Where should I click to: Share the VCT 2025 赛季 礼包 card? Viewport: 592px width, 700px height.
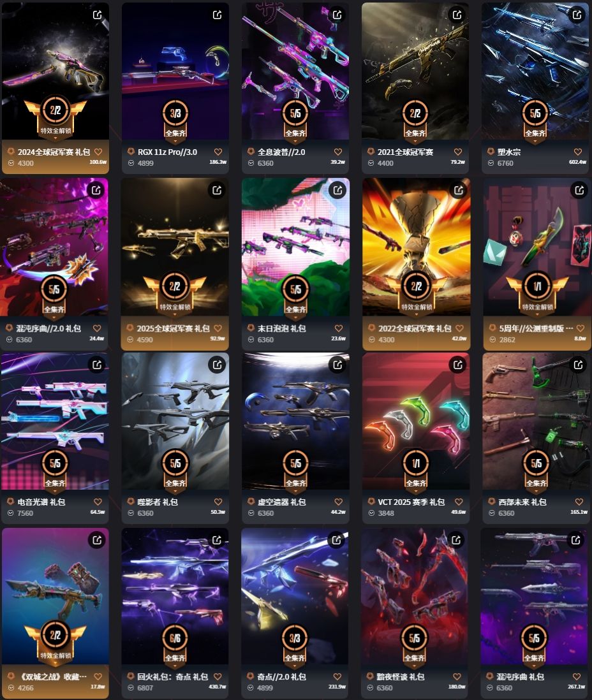tap(458, 365)
